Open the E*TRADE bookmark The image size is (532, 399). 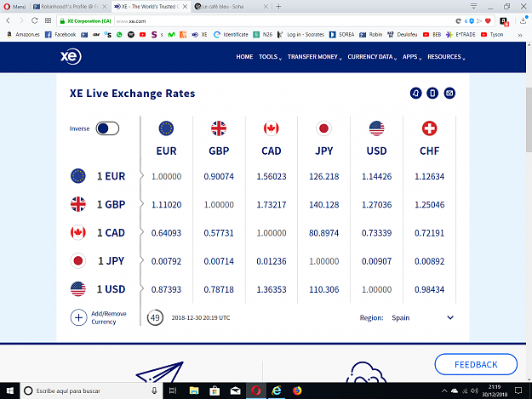tap(460, 35)
